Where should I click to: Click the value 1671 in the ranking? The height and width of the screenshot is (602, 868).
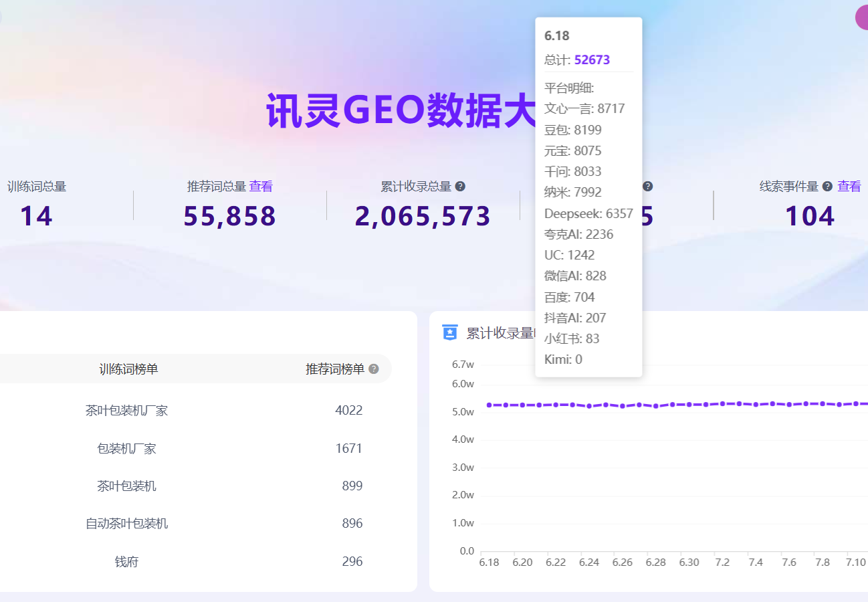tap(349, 448)
